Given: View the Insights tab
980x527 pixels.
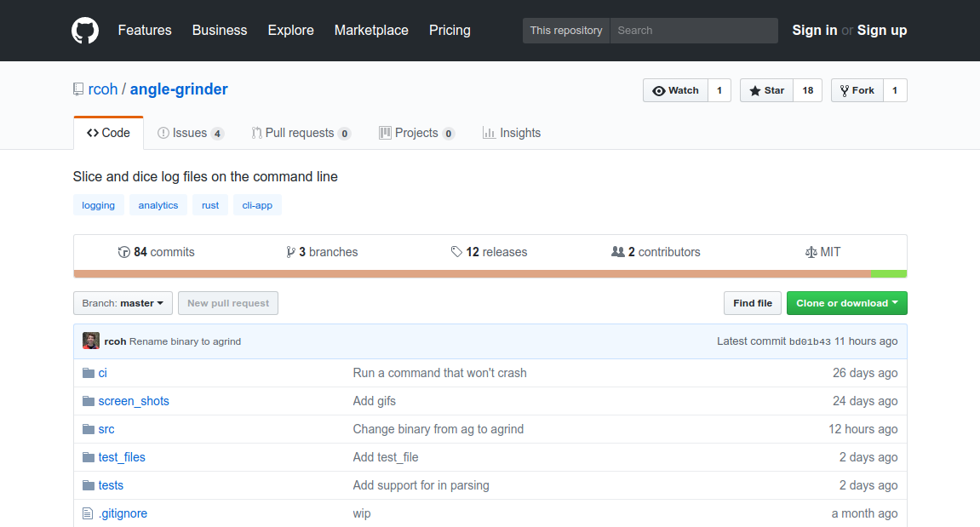Looking at the screenshot, I should point(511,133).
